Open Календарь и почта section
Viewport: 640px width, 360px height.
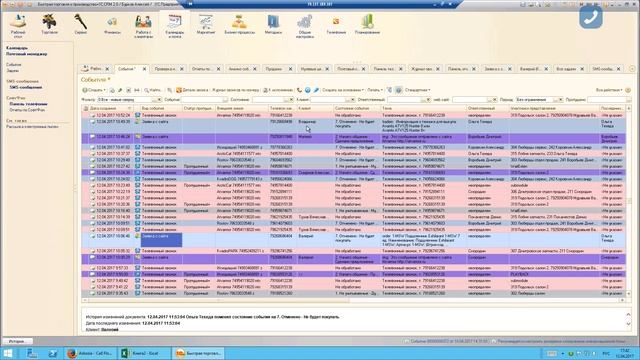point(175,26)
